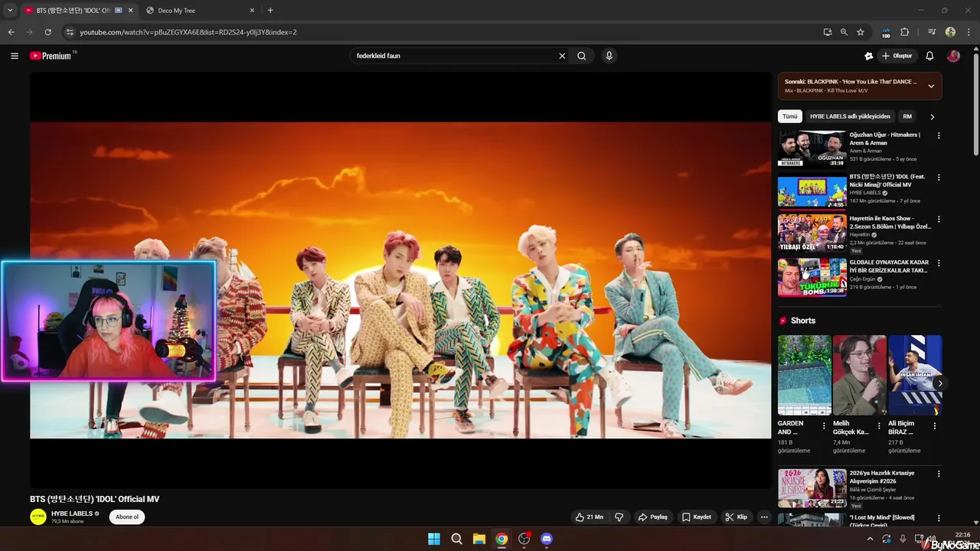
Task: Open OBS Studio taskbar icon
Action: coord(524,539)
